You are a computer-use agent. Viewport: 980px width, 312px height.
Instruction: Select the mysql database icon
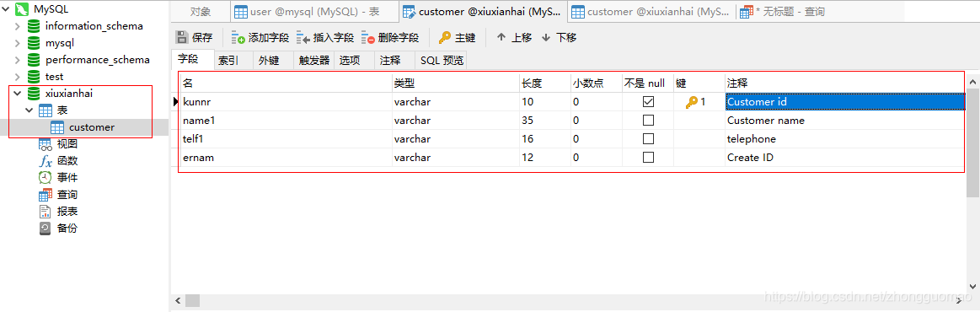pyautogui.click(x=33, y=43)
